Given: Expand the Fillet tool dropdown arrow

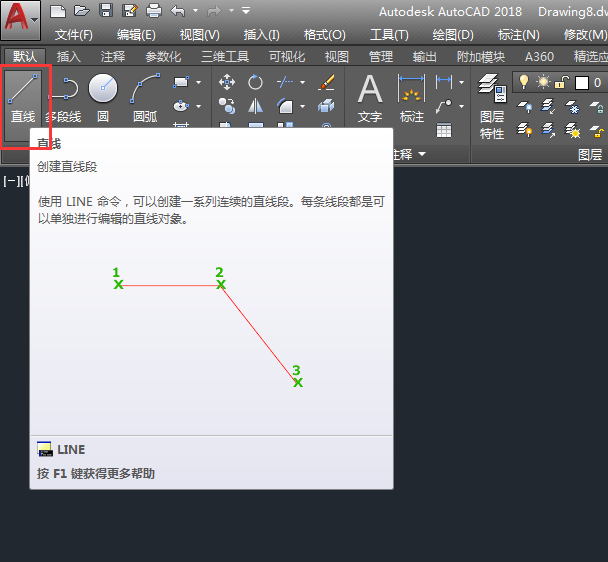Looking at the screenshot, I should tap(302, 106).
